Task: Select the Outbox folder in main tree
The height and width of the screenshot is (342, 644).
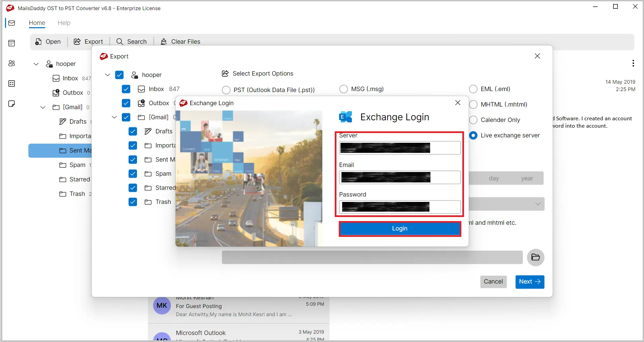Action: [71, 93]
